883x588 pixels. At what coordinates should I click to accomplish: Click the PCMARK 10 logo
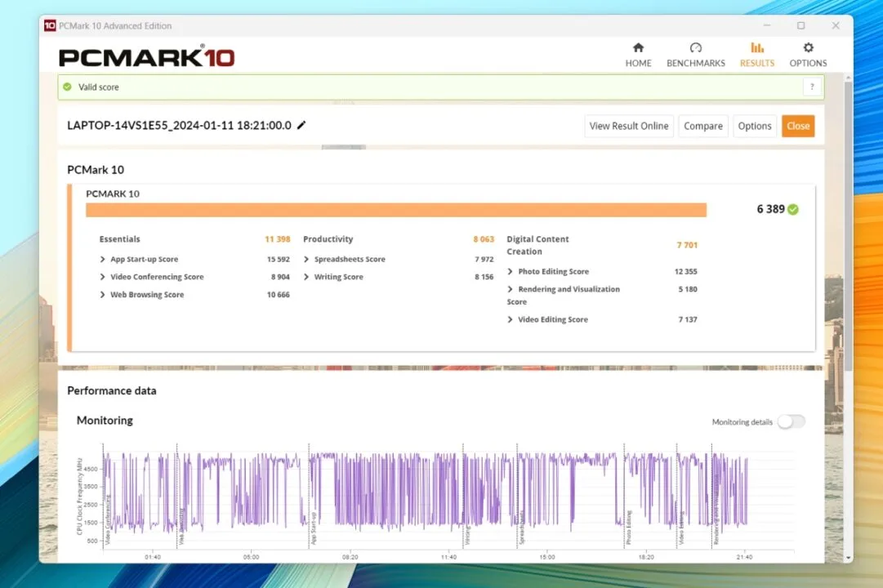[x=146, y=56]
